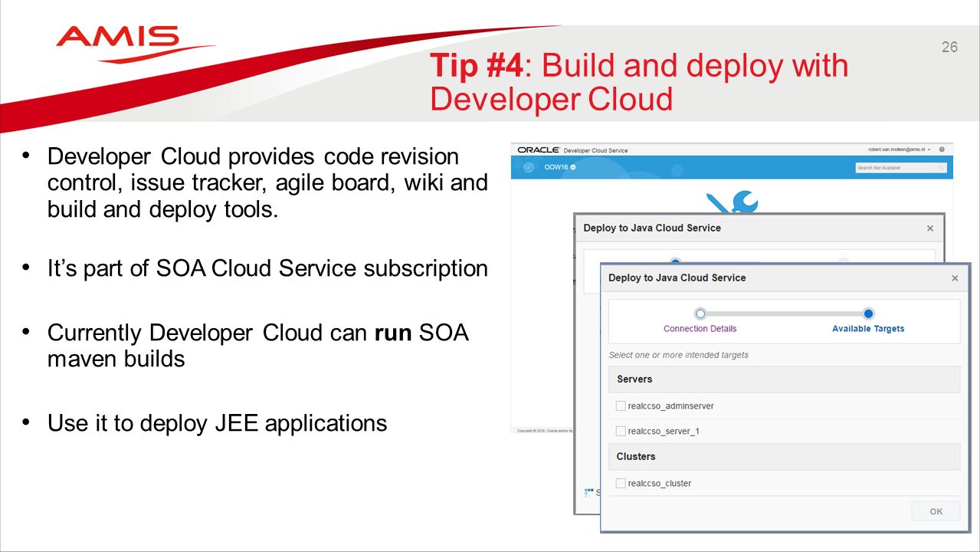Close the front Deploy to Java Cloud Service dialog
This screenshot has height=552, width=980.
tap(955, 278)
